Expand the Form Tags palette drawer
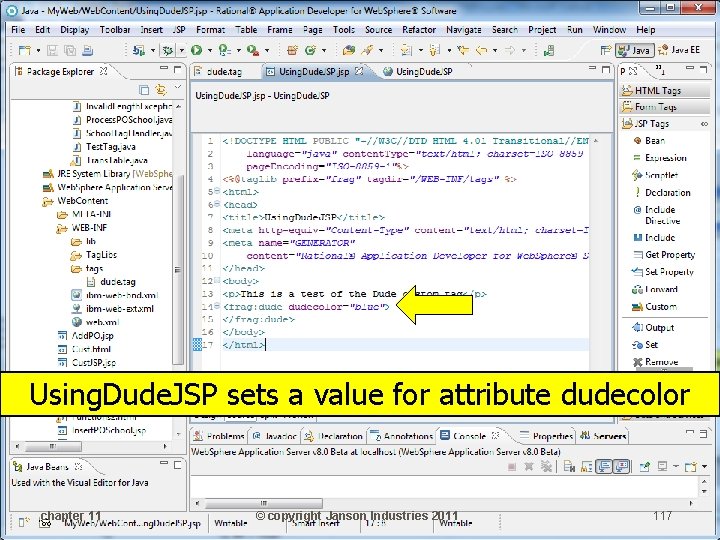720x540 pixels. (664, 107)
